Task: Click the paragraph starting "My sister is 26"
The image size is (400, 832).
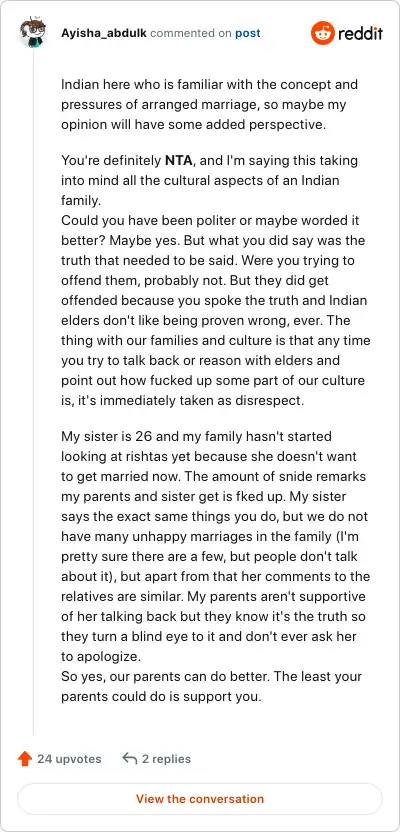Action: pos(216,546)
